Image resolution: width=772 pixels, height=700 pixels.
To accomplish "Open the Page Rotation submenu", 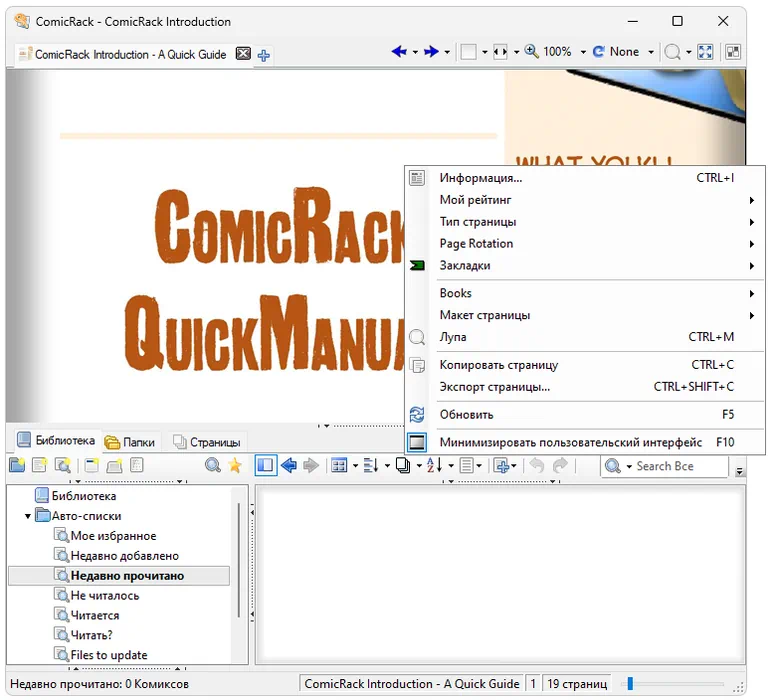I will [x=585, y=244].
